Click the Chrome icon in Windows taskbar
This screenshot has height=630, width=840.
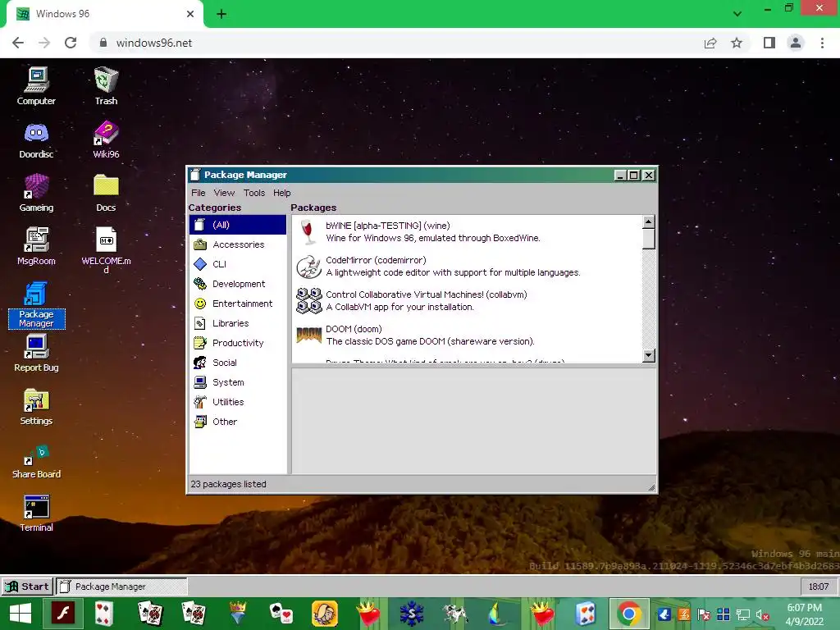point(629,614)
